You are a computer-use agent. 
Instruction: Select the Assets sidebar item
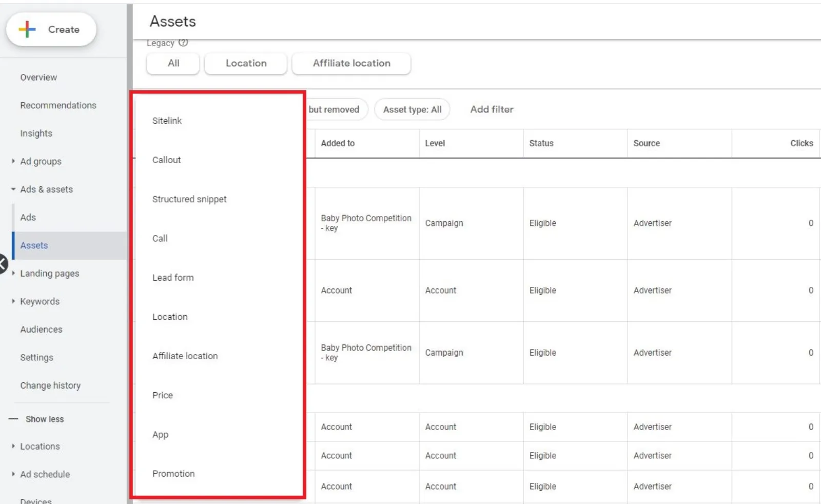(70, 245)
